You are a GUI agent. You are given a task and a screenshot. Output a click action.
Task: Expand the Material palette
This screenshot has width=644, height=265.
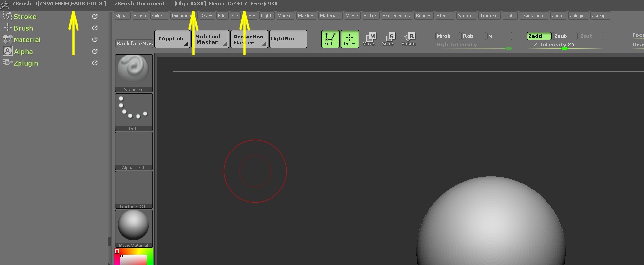27,40
